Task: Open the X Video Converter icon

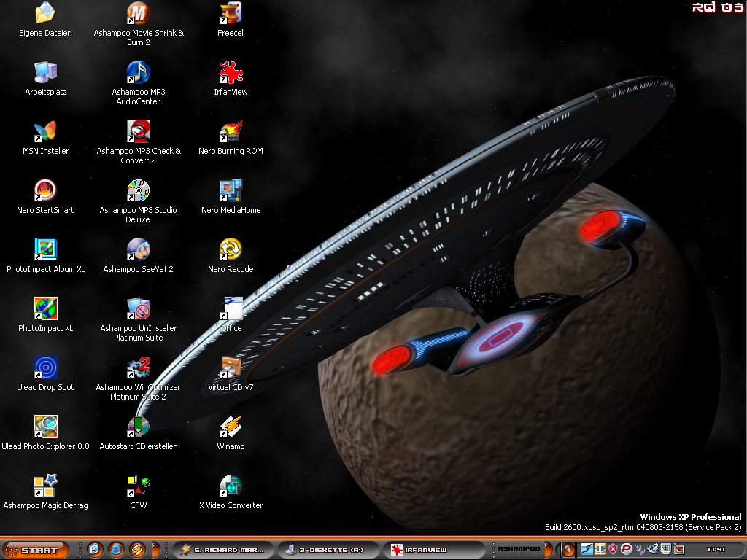Action: click(231, 487)
